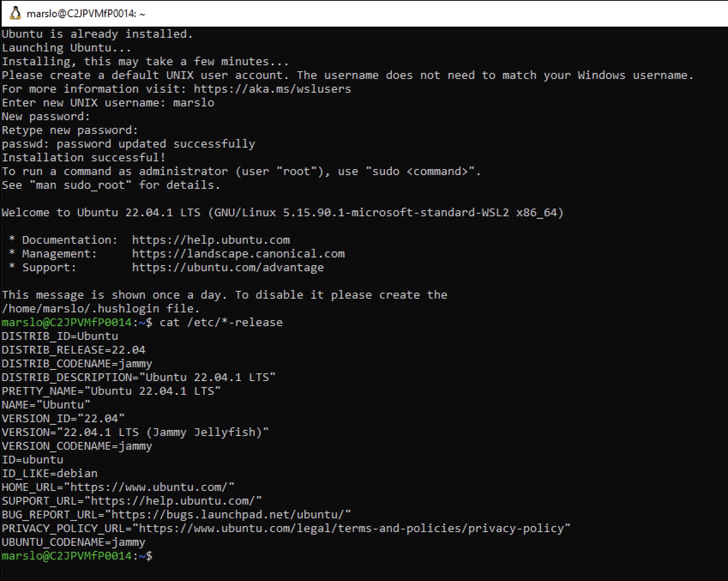
Task: Click the HOME_URL https://www.ubuntu.com/ value
Action: click(152, 487)
